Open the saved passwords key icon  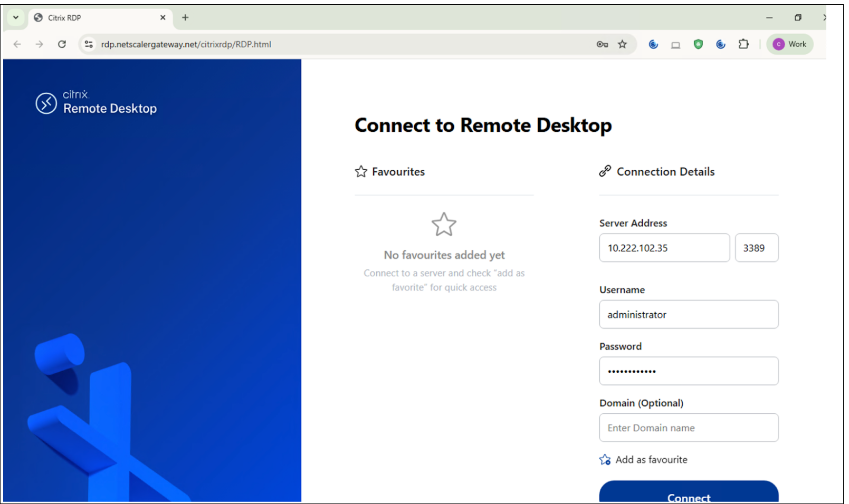point(602,44)
